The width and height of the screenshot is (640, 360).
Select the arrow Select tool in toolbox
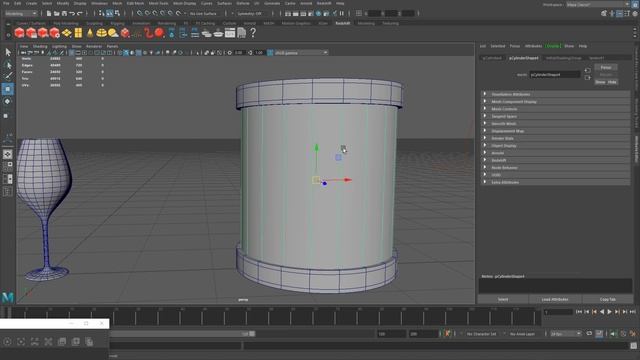coord(8,52)
